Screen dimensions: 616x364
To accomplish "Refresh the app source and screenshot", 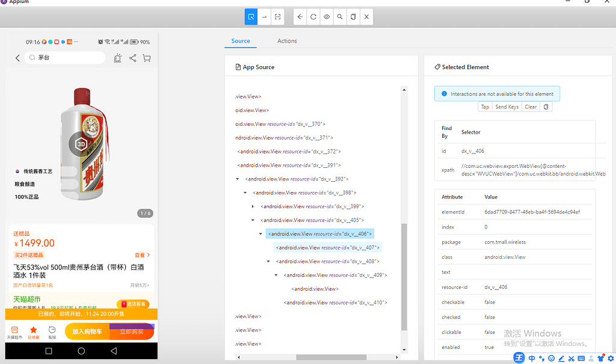I will point(313,17).
